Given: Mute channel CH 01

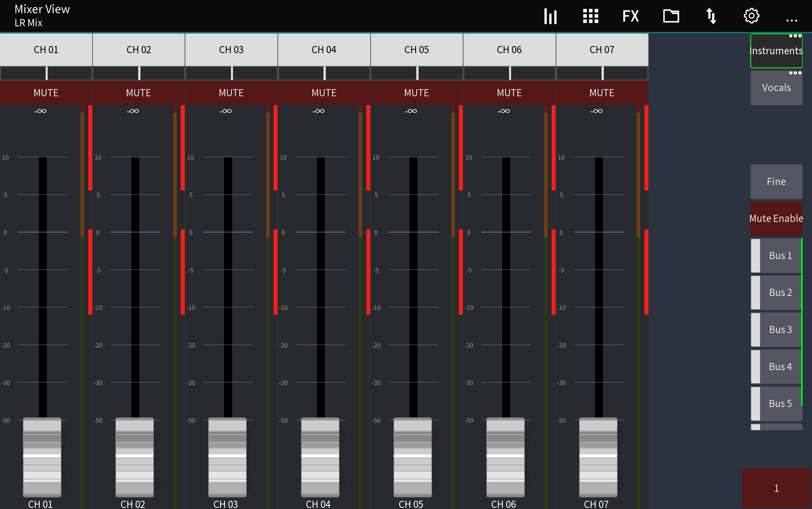Looking at the screenshot, I should [46, 93].
